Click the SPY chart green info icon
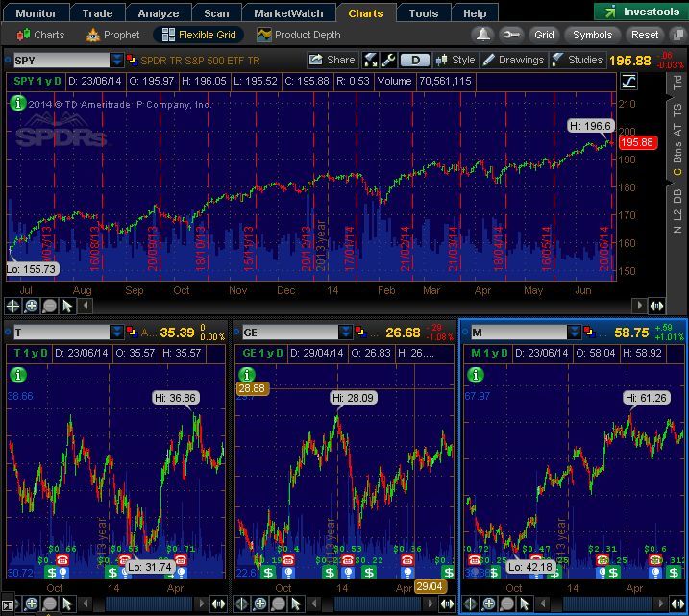This screenshot has height=616, width=689. (18, 103)
